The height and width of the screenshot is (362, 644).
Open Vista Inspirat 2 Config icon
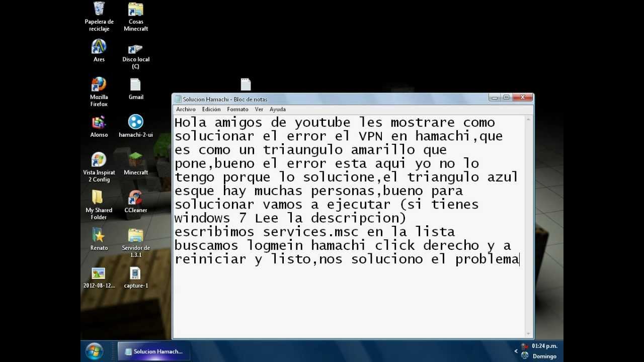tap(99, 167)
